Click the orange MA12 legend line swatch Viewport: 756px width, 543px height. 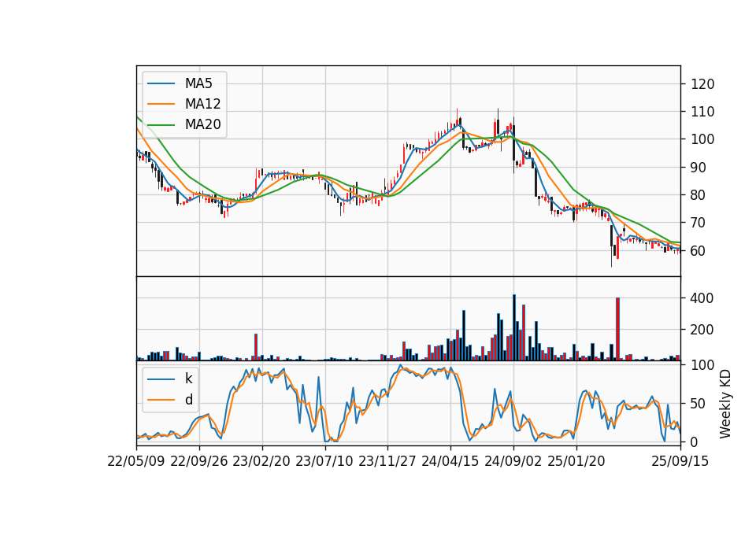tap(161, 104)
